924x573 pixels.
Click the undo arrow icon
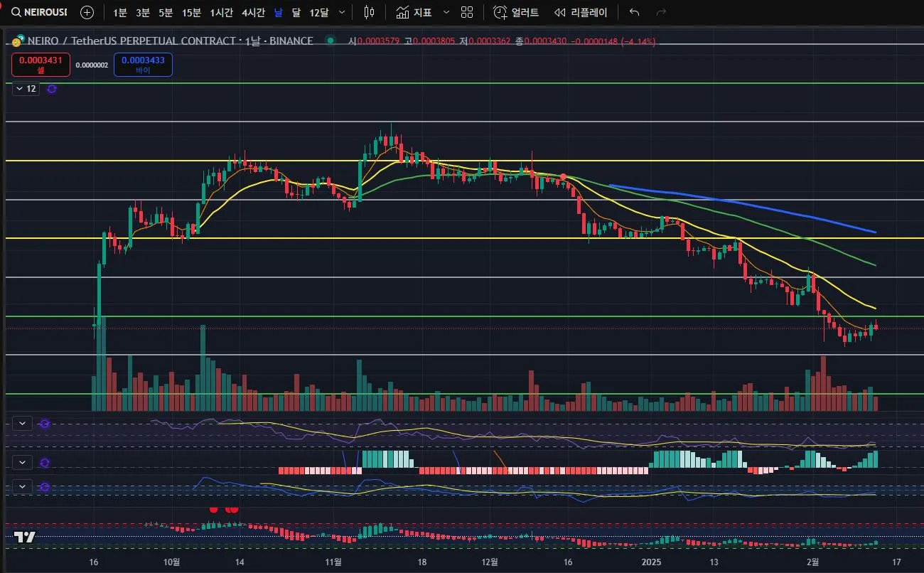pyautogui.click(x=635, y=12)
